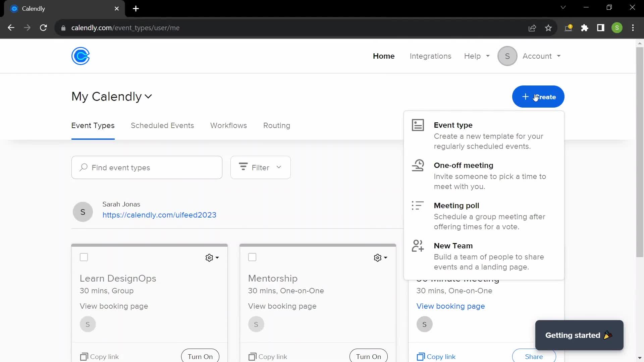Tick the Mentorship card checkbox
This screenshot has width=644, height=362.
252,257
